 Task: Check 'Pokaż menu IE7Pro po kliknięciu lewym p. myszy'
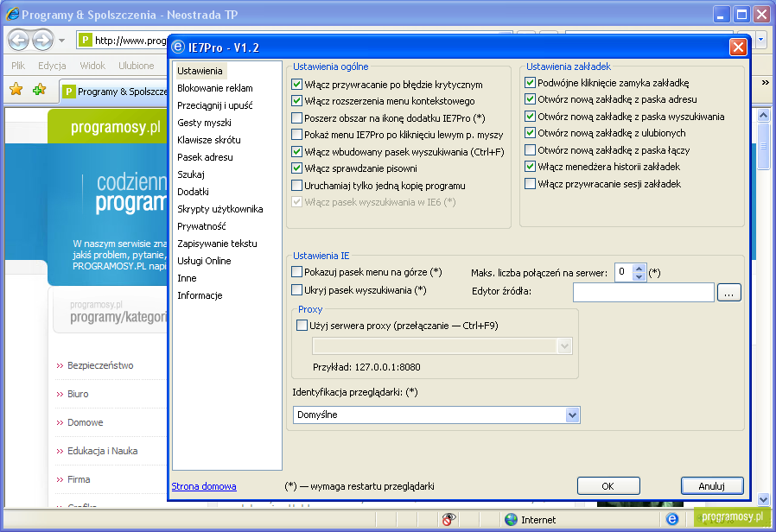(297, 135)
